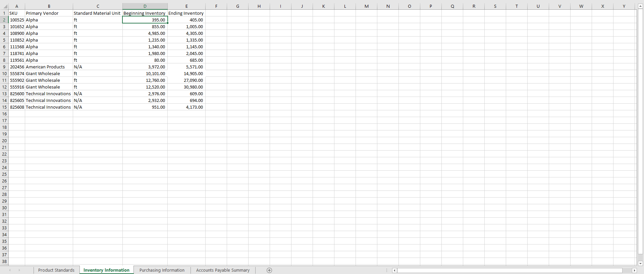
Task: Switch to Purchasing Information sheet tab
Action: tap(162, 270)
